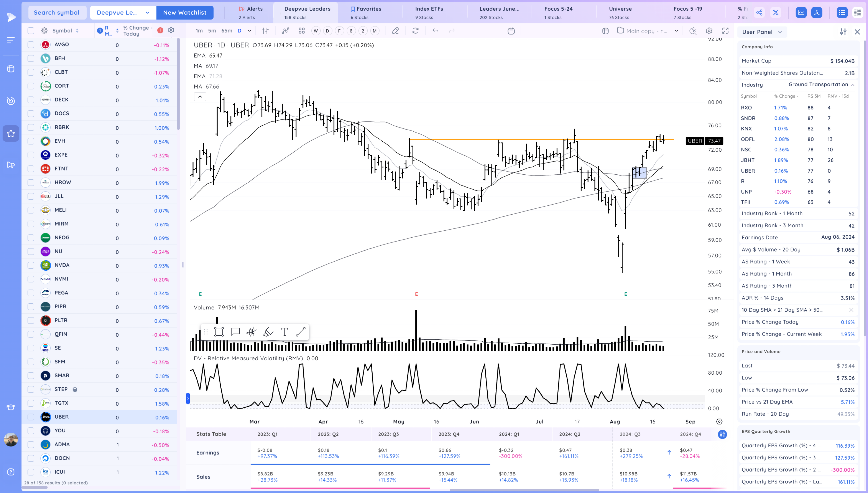Click the New Watchlist button

click(x=185, y=13)
